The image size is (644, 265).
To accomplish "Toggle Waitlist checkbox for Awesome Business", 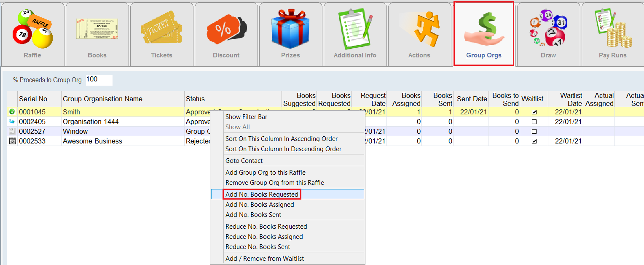I will (534, 141).
